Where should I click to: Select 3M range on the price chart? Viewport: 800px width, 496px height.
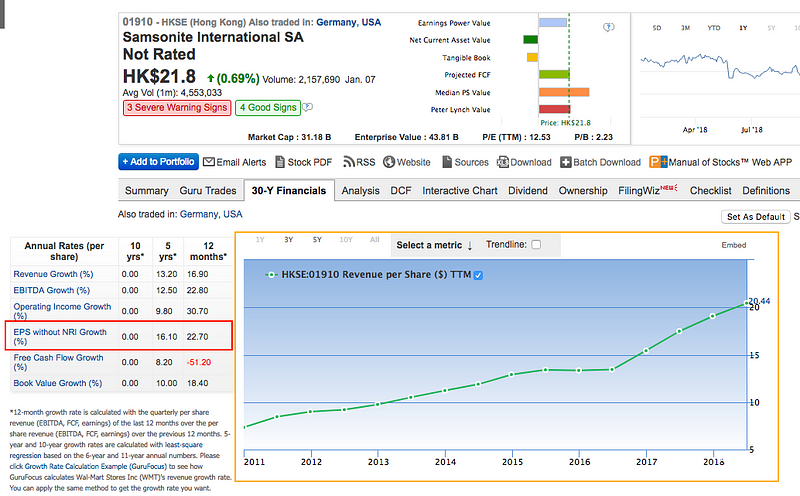click(685, 28)
